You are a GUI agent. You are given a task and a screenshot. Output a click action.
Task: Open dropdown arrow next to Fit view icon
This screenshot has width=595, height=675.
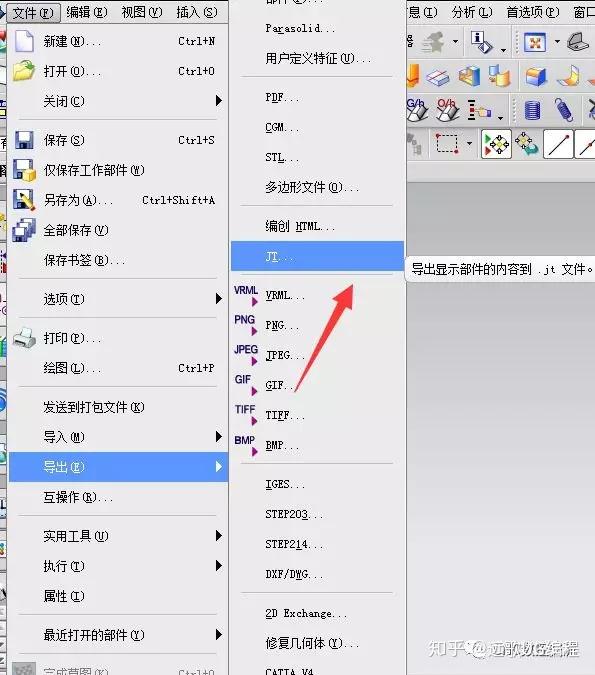pos(557,42)
